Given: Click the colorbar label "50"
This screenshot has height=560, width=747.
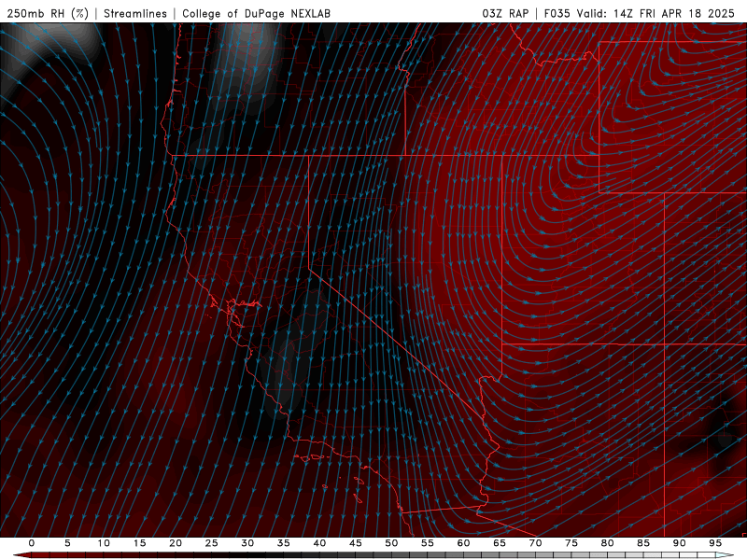Looking at the screenshot, I should pos(391,543).
